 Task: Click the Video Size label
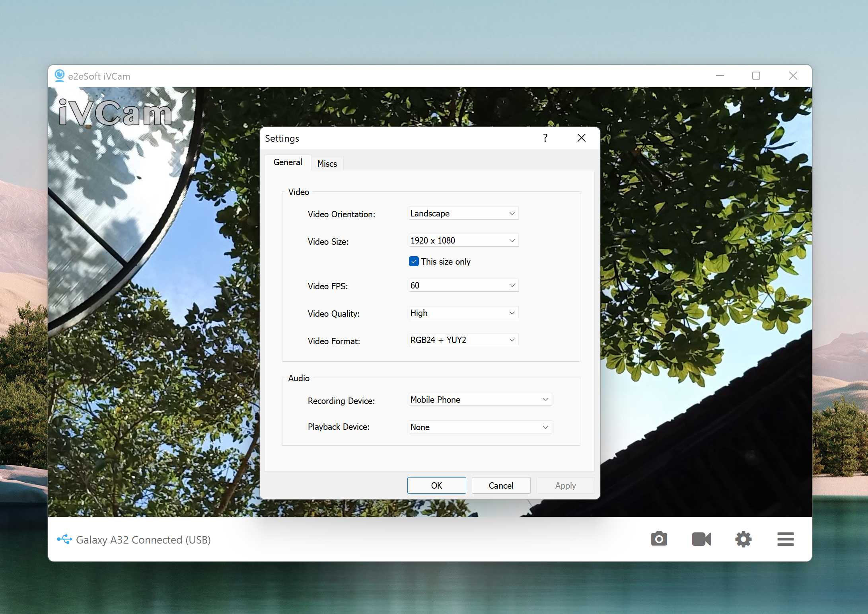coord(328,242)
